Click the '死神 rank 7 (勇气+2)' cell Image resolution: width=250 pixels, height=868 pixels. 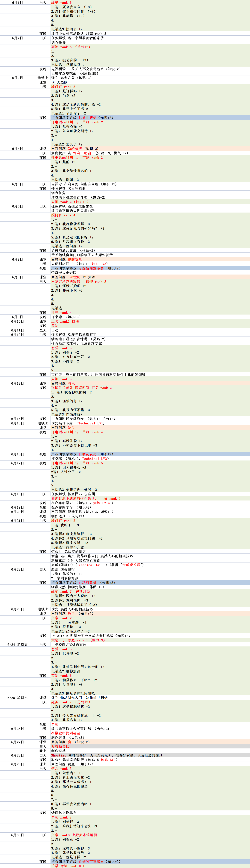coord(150,702)
